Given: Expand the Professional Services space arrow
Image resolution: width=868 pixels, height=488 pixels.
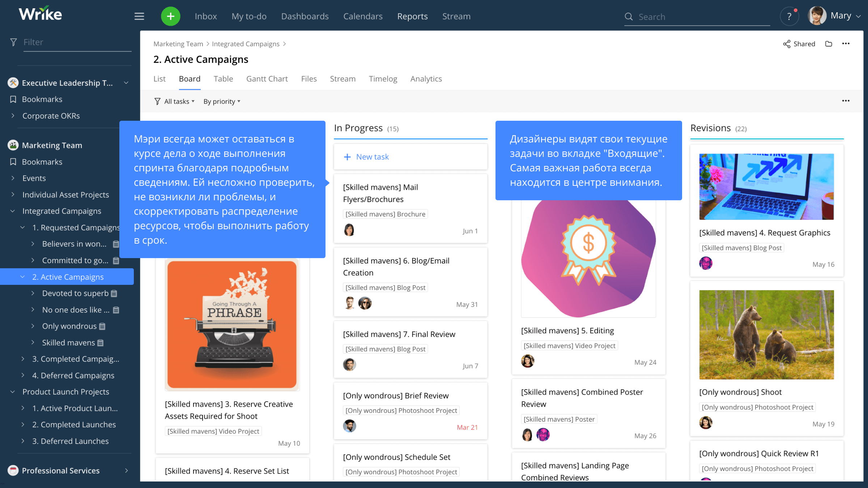Looking at the screenshot, I should tap(126, 470).
